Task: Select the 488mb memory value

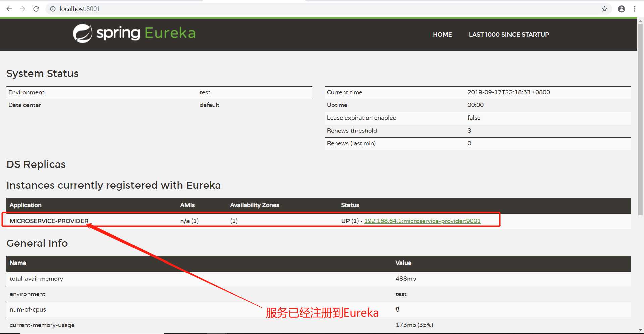Action: [406, 279]
